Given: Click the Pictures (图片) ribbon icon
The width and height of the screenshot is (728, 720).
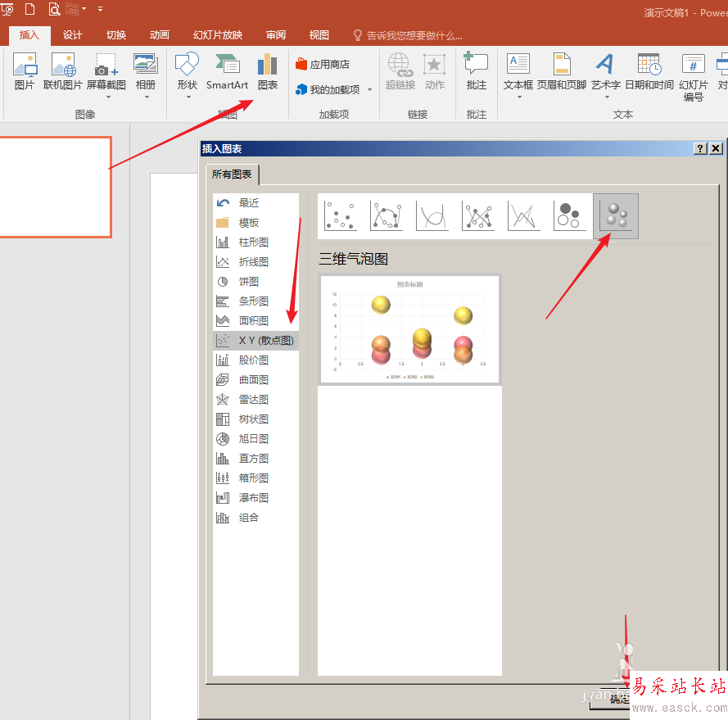Looking at the screenshot, I should click(x=25, y=71).
